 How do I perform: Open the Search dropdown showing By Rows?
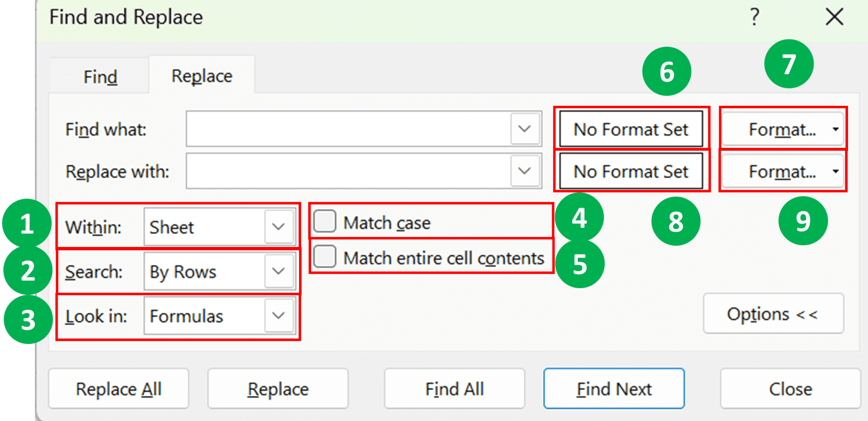point(220,271)
